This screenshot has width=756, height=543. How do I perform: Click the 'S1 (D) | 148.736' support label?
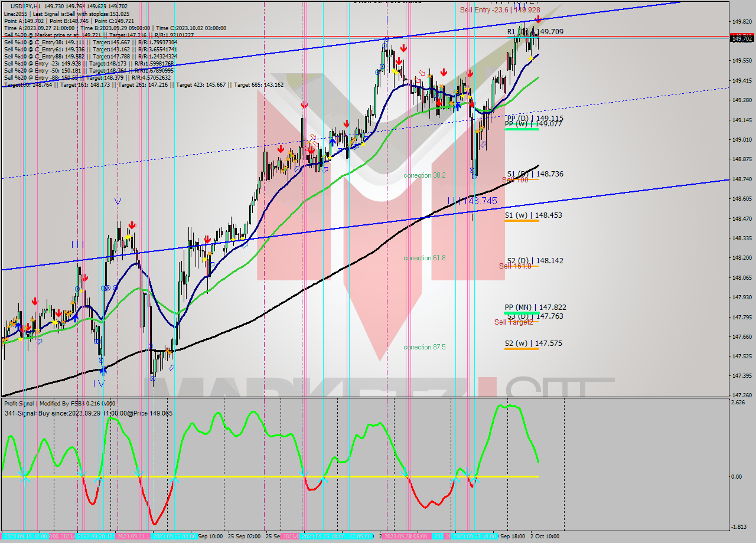click(x=535, y=174)
